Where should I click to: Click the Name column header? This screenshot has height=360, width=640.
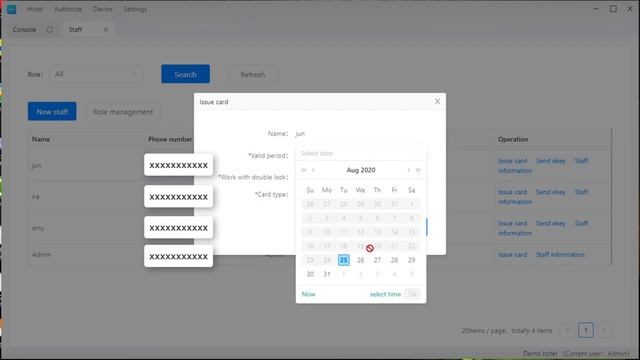click(41, 139)
